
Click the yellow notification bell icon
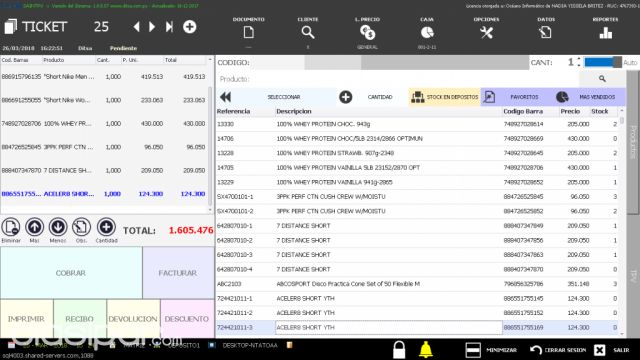426,350
